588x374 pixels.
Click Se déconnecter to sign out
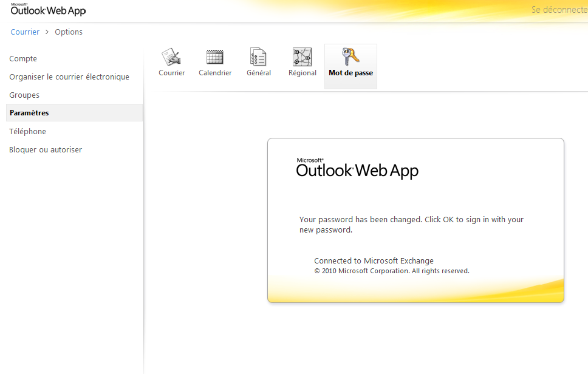(x=559, y=10)
